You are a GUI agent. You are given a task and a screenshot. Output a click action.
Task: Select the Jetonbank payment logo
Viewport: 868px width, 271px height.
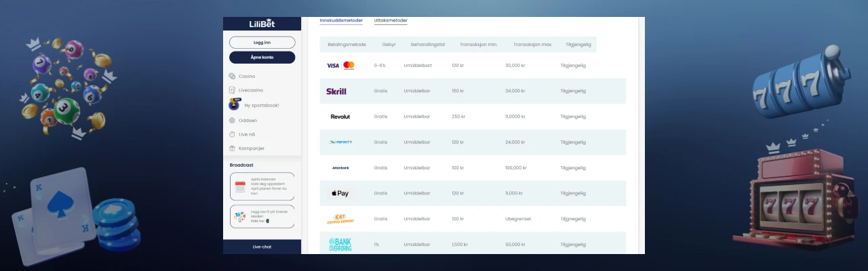340,168
